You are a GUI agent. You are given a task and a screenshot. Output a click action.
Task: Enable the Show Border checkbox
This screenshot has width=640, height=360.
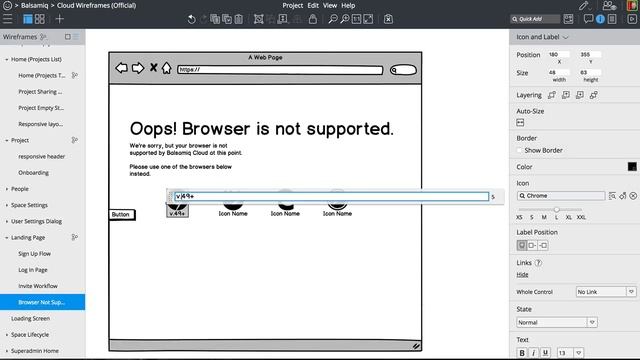click(520, 150)
